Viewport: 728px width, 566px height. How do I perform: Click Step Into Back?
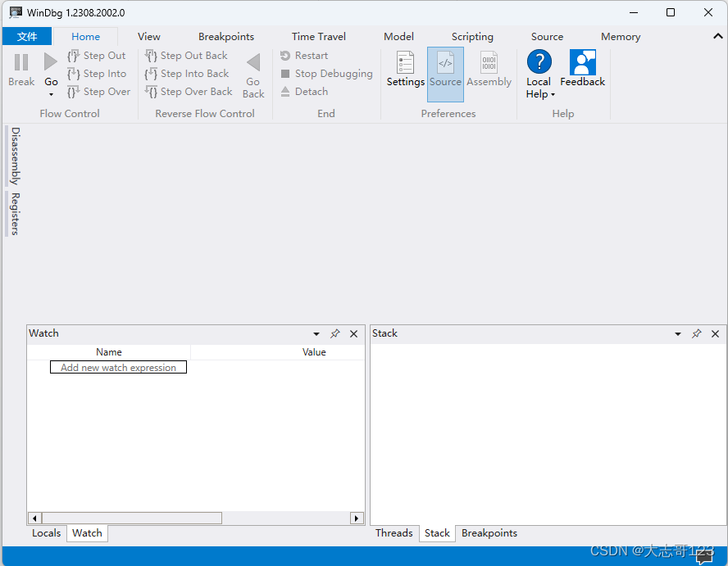pos(187,74)
